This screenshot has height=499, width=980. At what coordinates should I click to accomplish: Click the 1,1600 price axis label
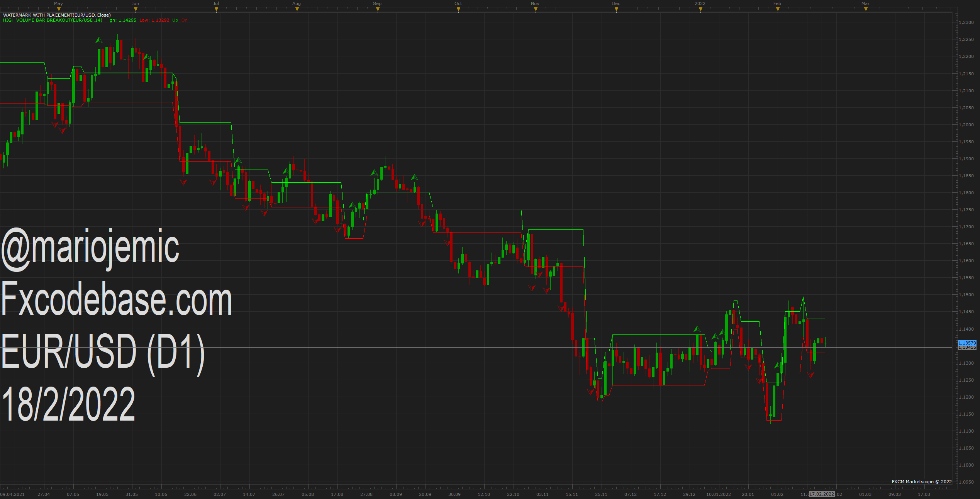[x=966, y=261]
